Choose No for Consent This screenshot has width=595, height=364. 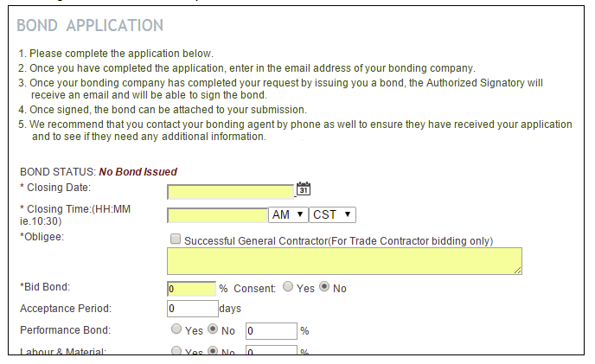click(x=324, y=286)
